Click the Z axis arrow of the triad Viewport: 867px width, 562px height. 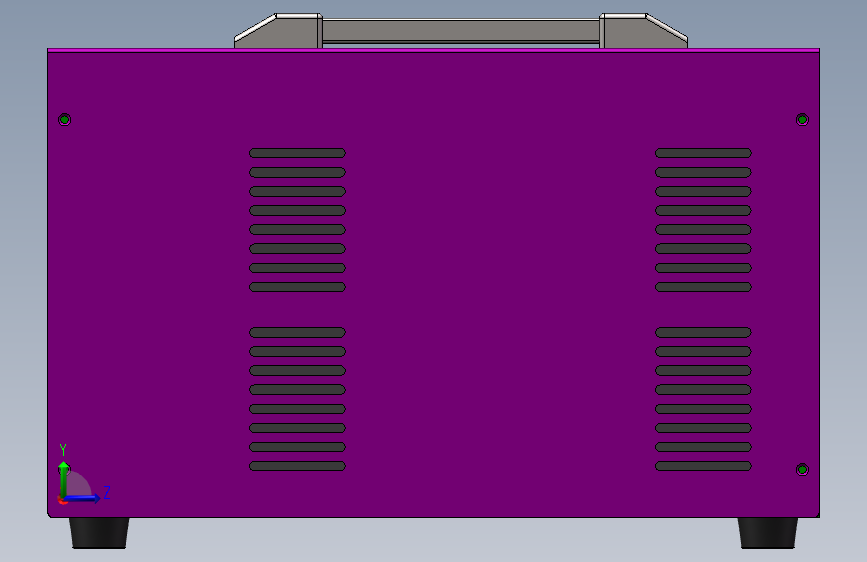click(83, 498)
